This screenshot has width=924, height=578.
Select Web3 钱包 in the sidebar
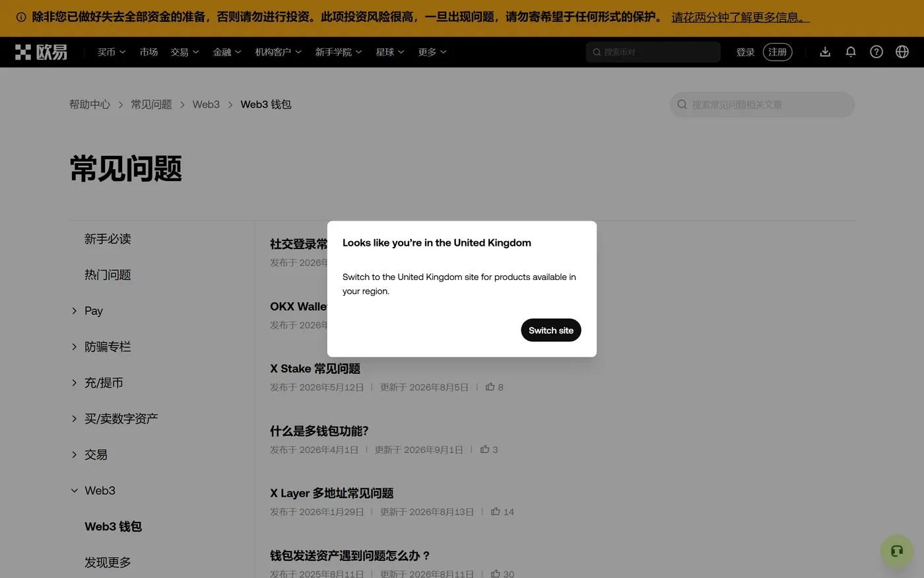[x=113, y=526]
